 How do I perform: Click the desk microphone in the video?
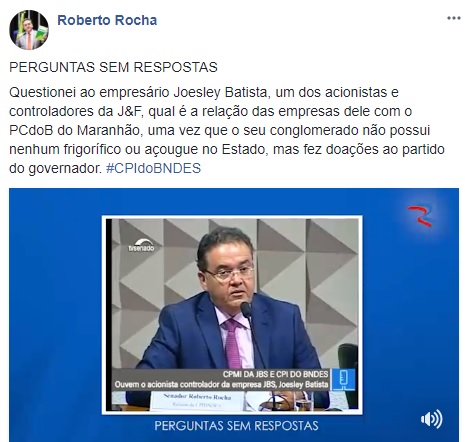click(247, 310)
